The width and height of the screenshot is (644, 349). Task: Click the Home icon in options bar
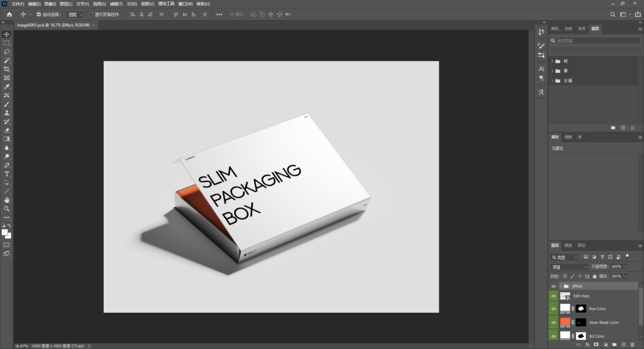point(9,14)
